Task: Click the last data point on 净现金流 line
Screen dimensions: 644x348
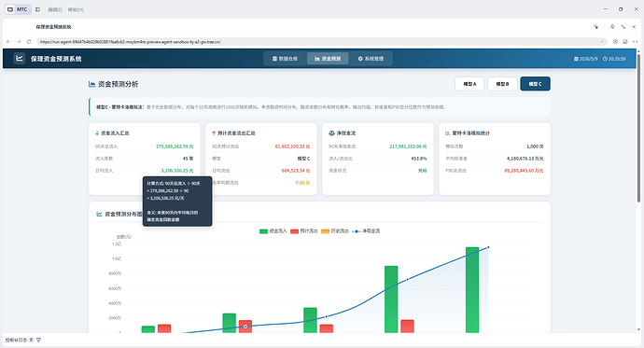Action: [488, 247]
